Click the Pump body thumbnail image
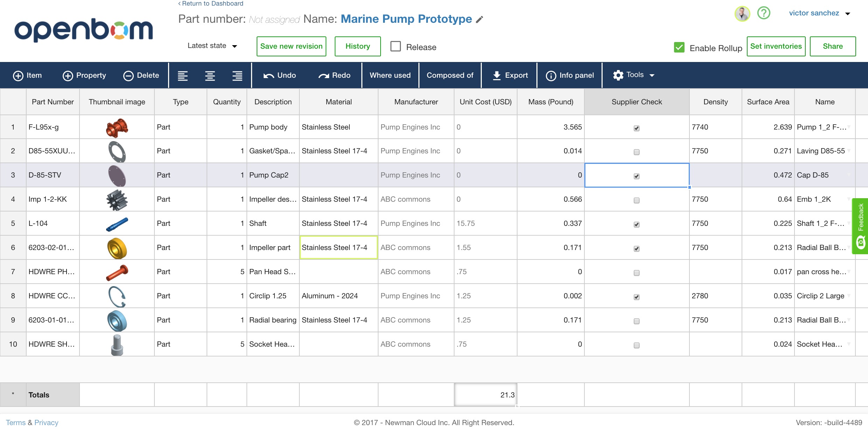 point(117,127)
